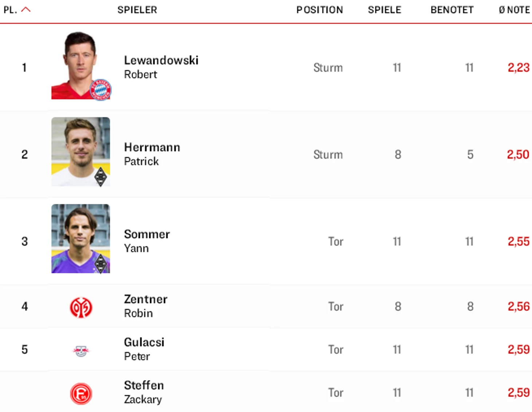
Task: Open Lewandowski Robert player profile link
Action: click(161, 67)
